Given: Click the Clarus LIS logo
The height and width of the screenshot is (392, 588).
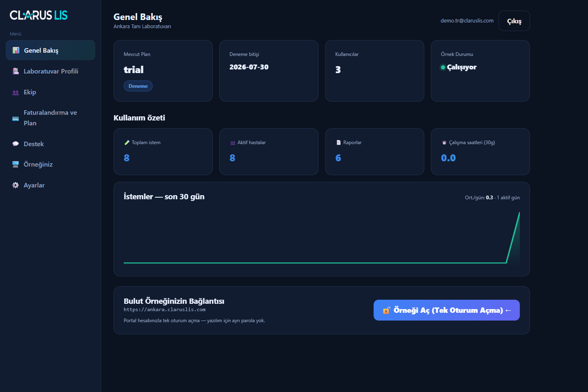Looking at the screenshot, I should pyautogui.click(x=38, y=15).
